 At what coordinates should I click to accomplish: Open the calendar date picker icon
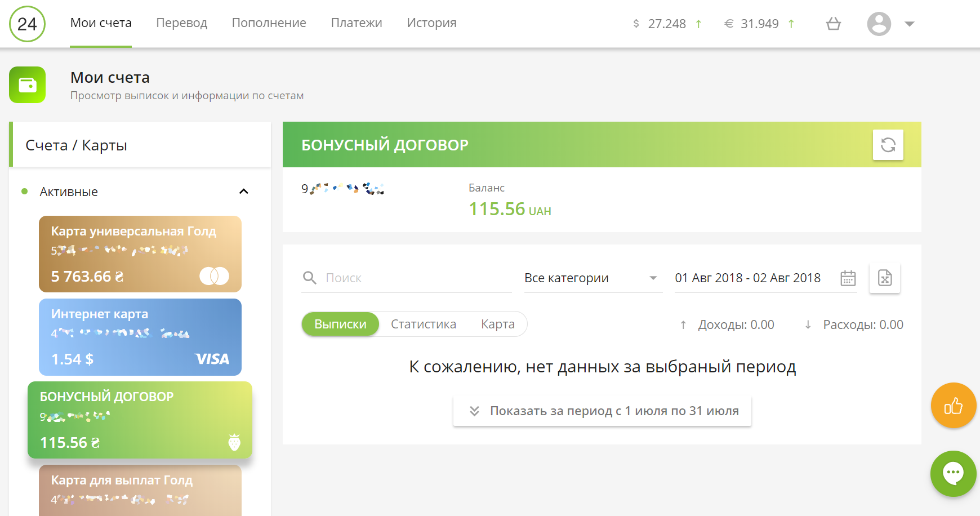(x=848, y=278)
